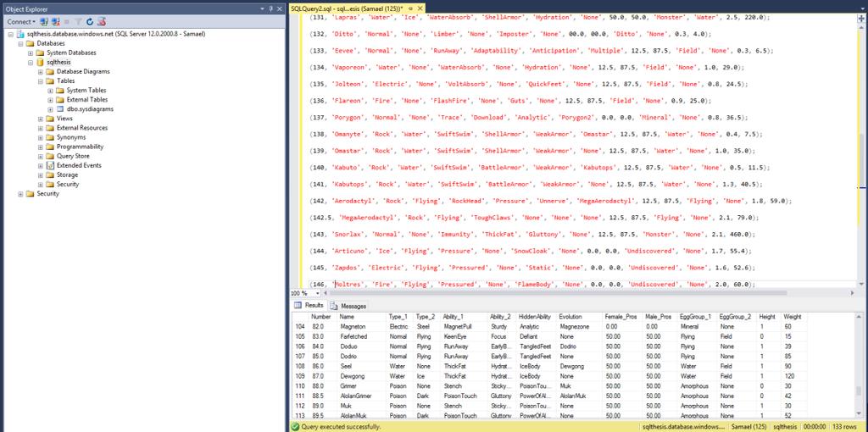Click the EggGroup_1 column header
Image resolution: width=868 pixels, height=432 pixels.
[698, 317]
